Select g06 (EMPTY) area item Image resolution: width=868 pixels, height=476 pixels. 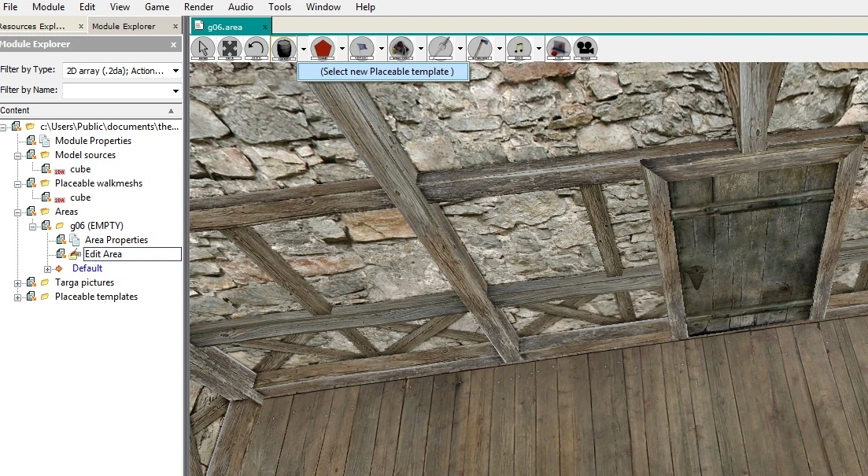coord(96,226)
